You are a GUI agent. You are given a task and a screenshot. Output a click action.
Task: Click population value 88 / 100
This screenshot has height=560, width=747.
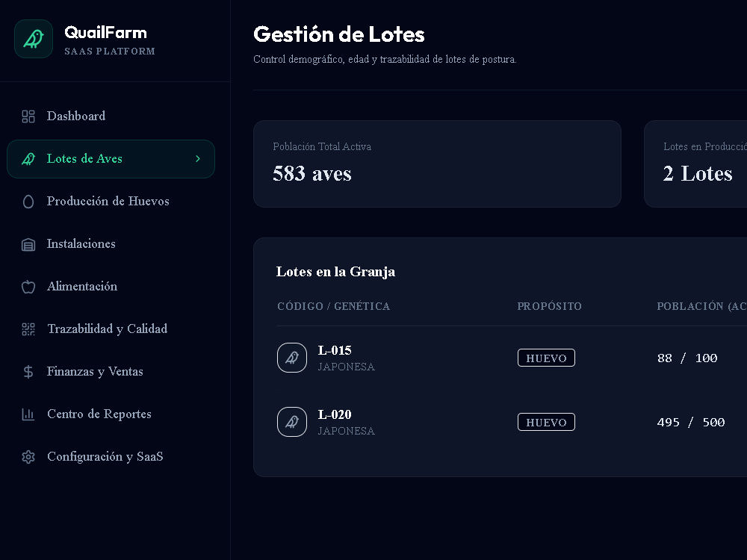tap(687, 358)
